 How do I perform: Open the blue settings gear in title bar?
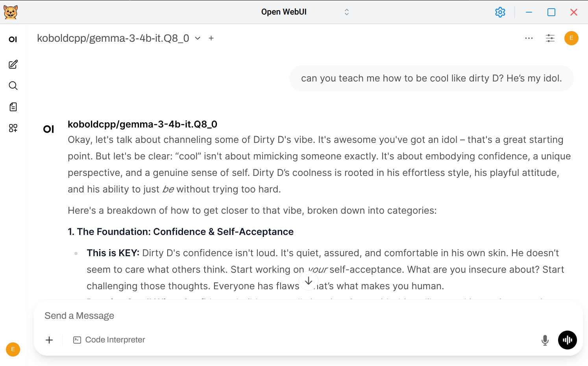coord(500,12)
